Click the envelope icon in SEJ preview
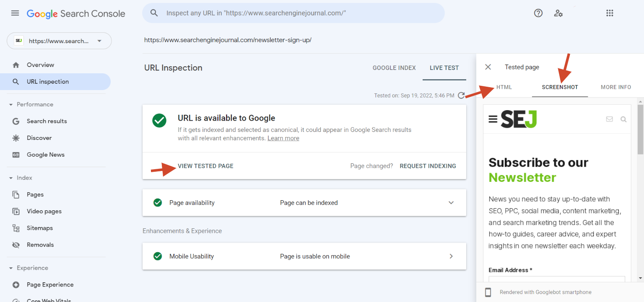 [609, 119]
